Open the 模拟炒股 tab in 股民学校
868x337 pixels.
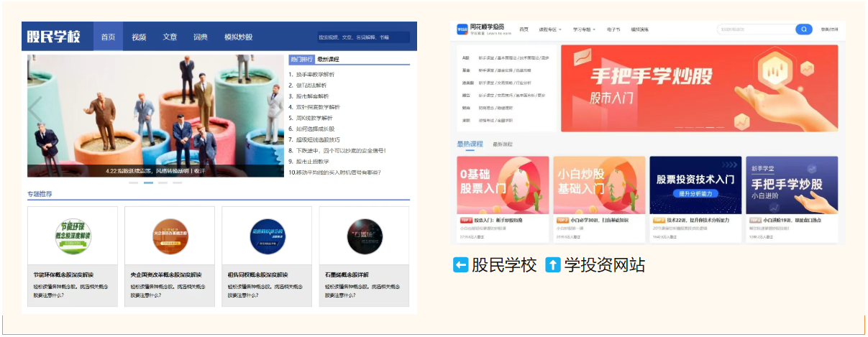[238, 37]
